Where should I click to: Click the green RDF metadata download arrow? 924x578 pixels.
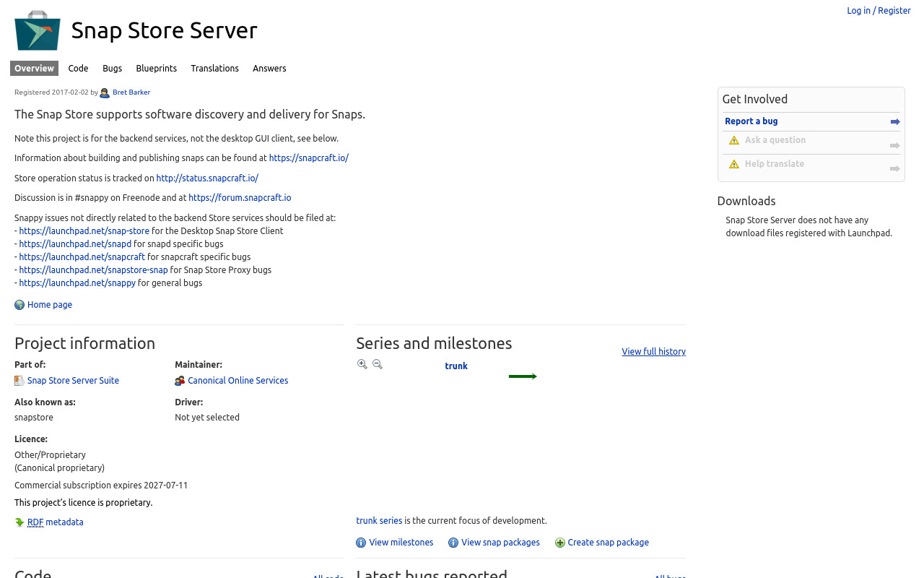[x=19, y=522]
